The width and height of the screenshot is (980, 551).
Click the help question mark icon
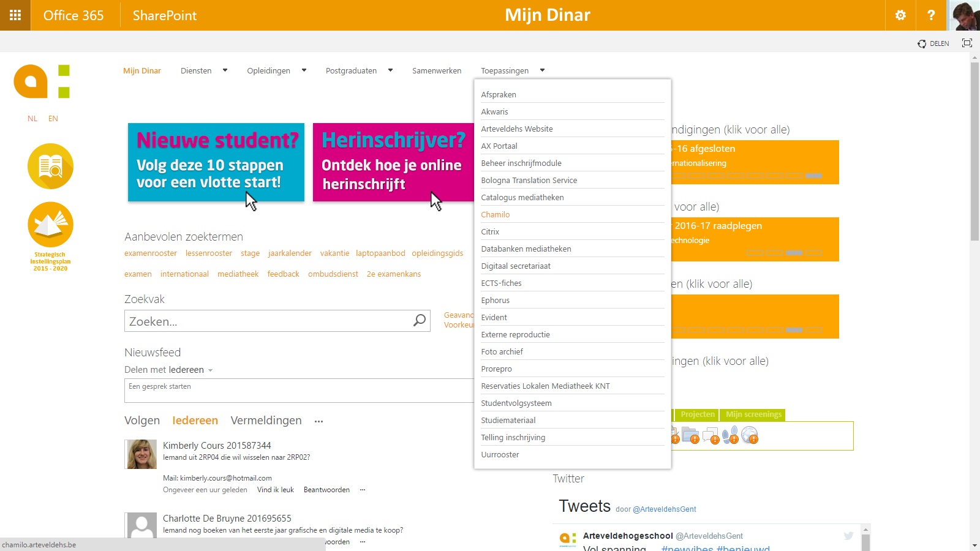point(931,15)
